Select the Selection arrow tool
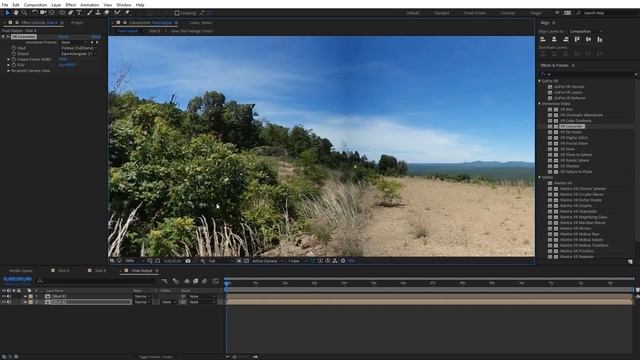Viewport: 640px width, 360px height. 7,13
